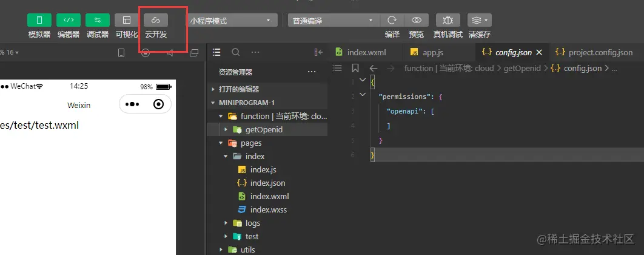This screenshot has height=255, width=644.
Task: Toggle the 调试器 debugger panel button
Action: 98,20
